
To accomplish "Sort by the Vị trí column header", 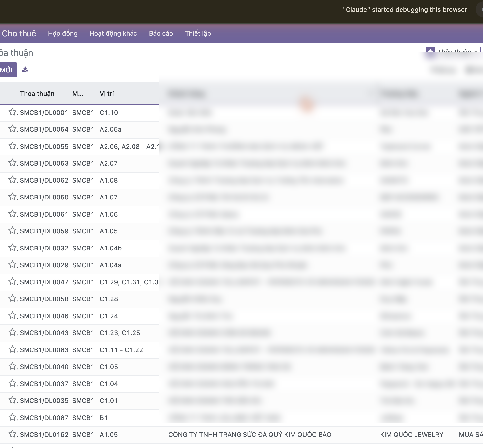I will (107, 94).
